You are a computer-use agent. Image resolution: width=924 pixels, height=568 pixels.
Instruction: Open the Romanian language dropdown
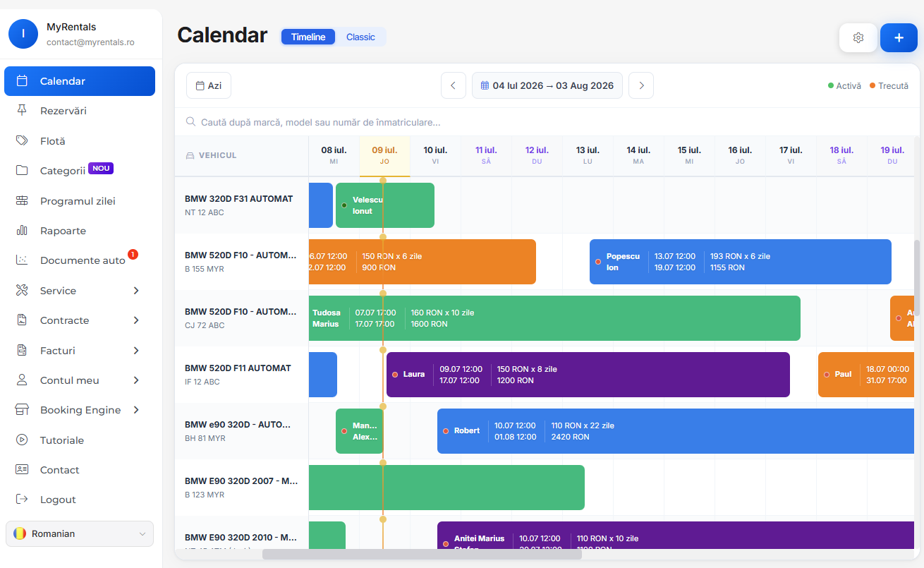coord(80,534)
